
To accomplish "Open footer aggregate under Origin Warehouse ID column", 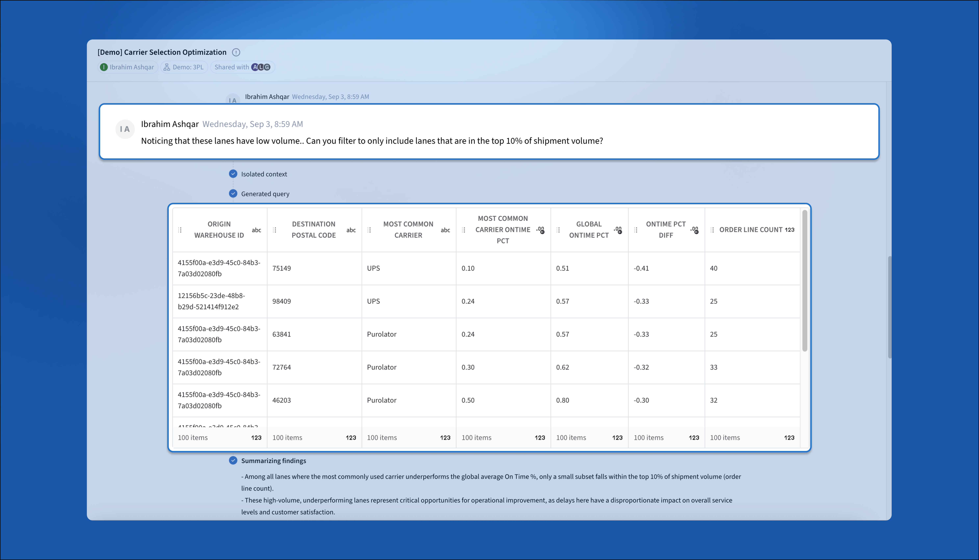I will point(220,438).
